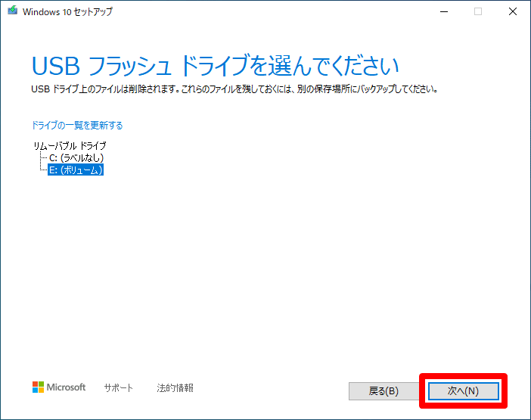The image size is (531, 420).
Task: Minimize the Windows 10 Setup window
Action: [444, 11]
